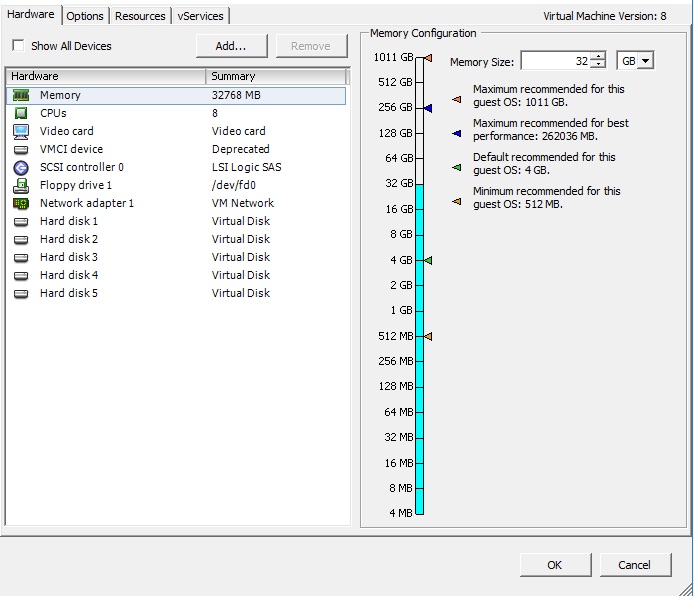Click the yellow minimum marker at 512 MB
Viewport: 694px width, 596px height.
pos(428,337)
